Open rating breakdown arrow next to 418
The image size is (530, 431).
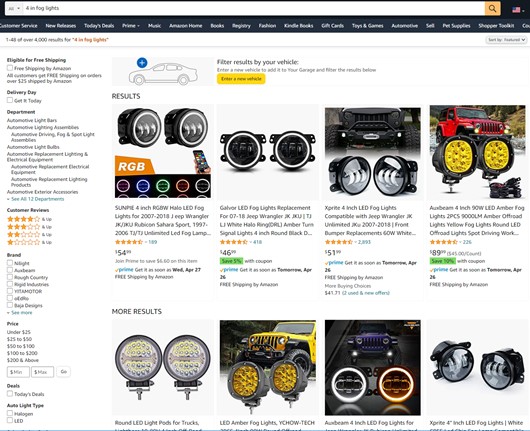(x=251, y=242)
